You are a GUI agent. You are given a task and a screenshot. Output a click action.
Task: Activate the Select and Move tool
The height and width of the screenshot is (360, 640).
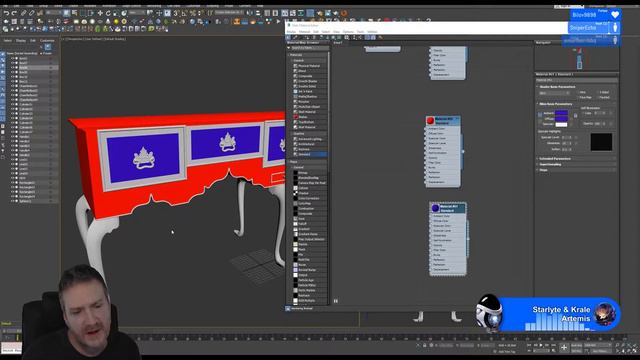pos(100,13)
